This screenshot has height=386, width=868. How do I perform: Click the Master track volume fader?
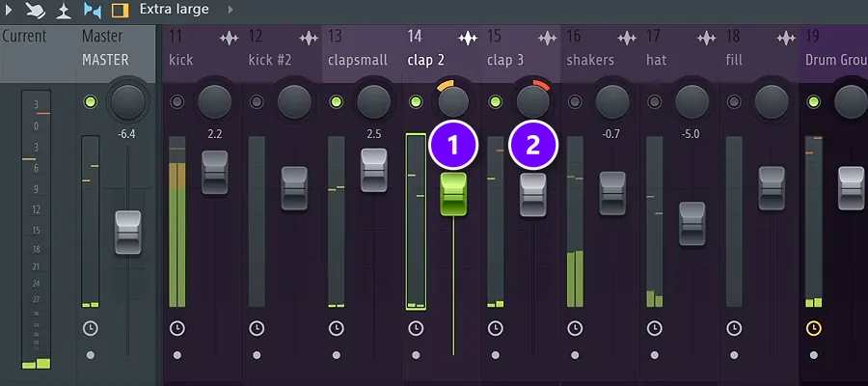coord(128,233)
